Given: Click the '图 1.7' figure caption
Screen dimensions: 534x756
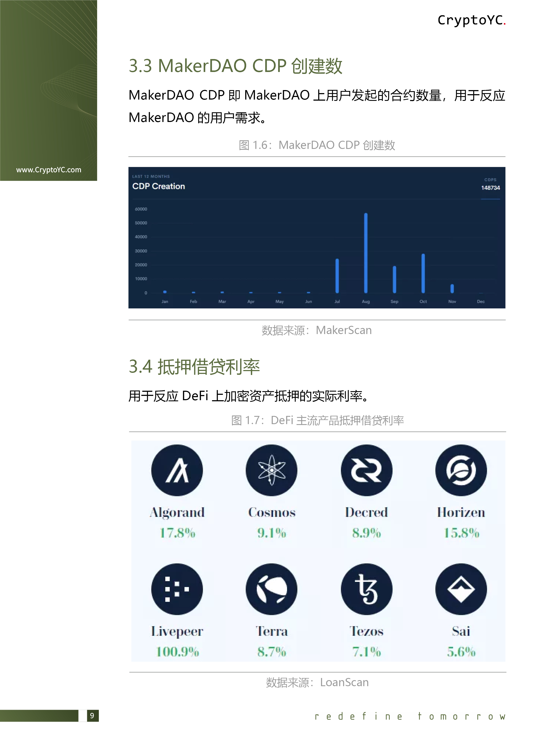Looking at the screenshot, I should click(318, 420).
